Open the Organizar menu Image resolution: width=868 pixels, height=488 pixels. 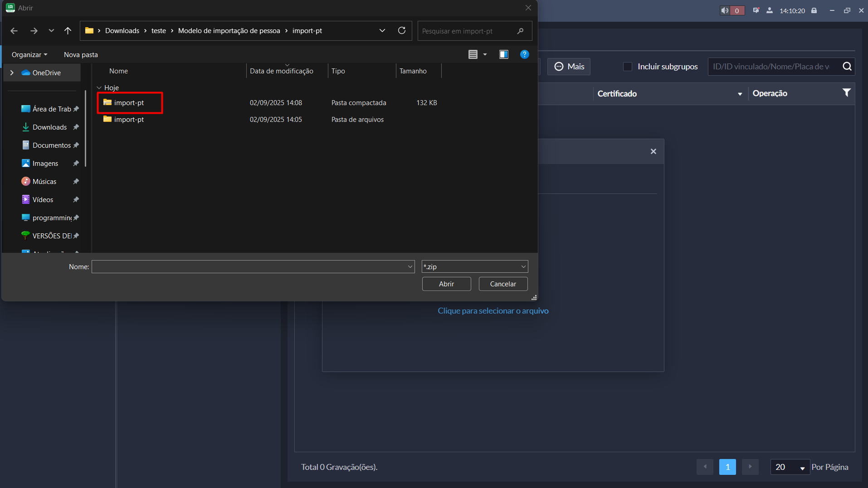coord(29,55)
